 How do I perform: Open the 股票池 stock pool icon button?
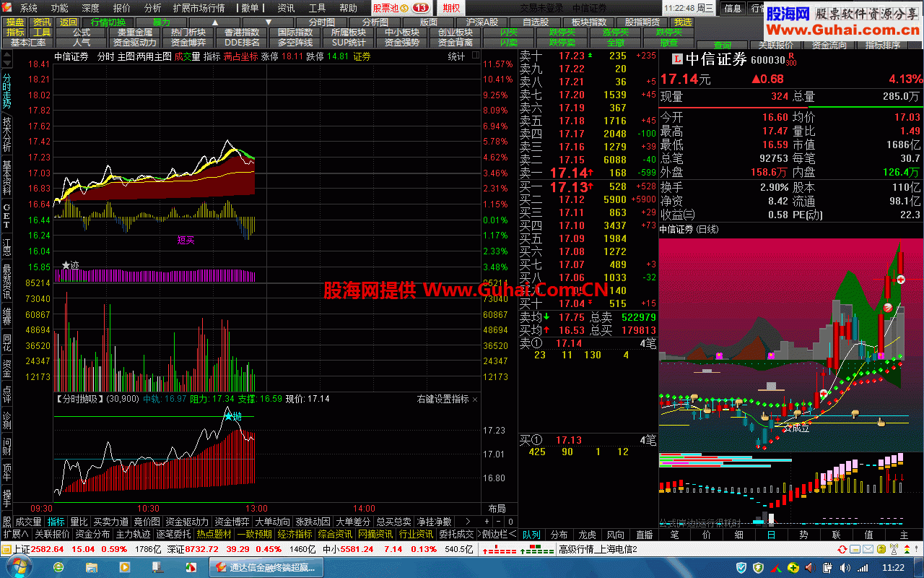pos(401,9)
